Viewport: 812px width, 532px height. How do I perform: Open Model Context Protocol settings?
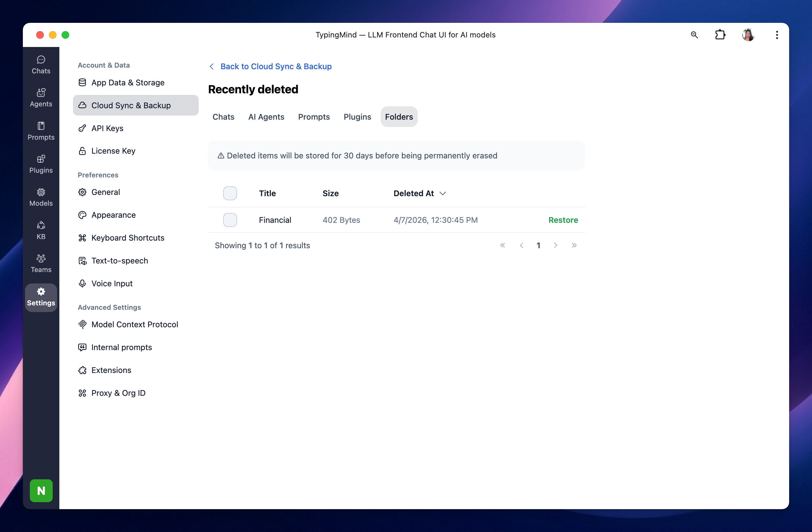click(134, 324)
